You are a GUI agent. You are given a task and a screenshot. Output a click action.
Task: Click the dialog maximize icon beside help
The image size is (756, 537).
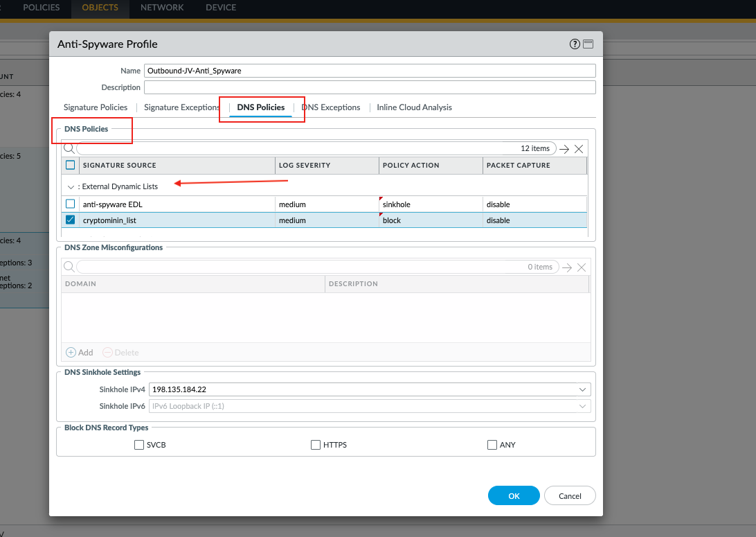click(588, 44)
